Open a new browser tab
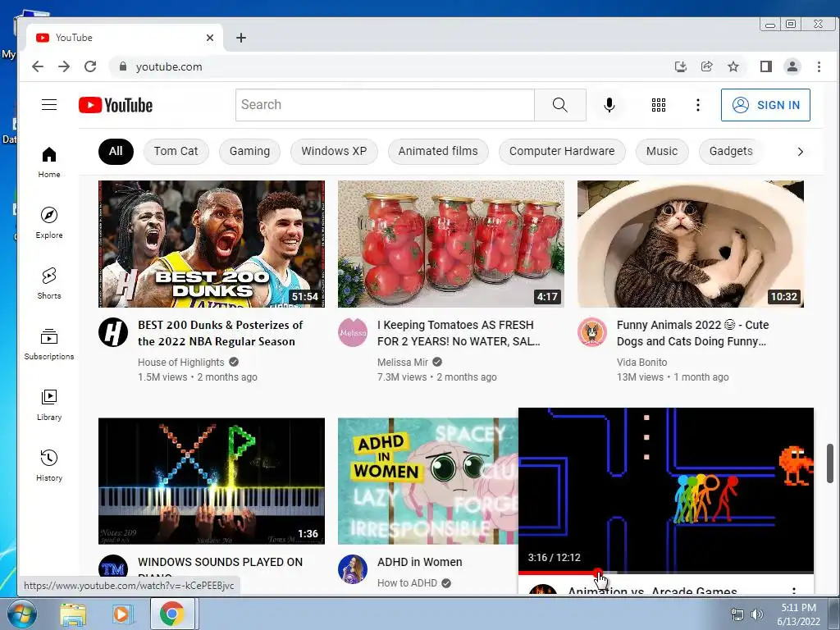This screenshot has width=840, height=630. [241, 38]
